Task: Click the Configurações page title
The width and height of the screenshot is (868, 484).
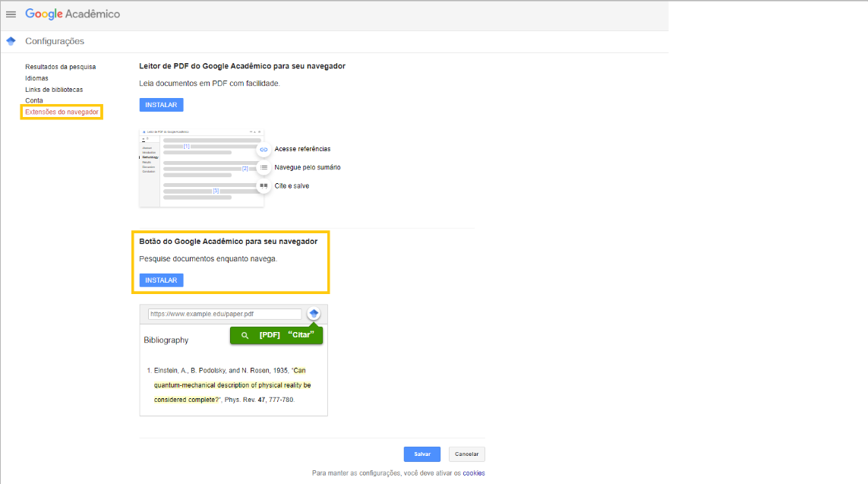Action: click(x=55, y=41)
